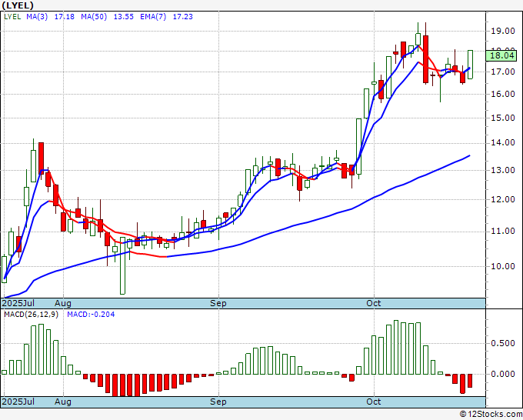Select the EMA(7) legend label
Screen dimensions: 523x420
point(153,17)
